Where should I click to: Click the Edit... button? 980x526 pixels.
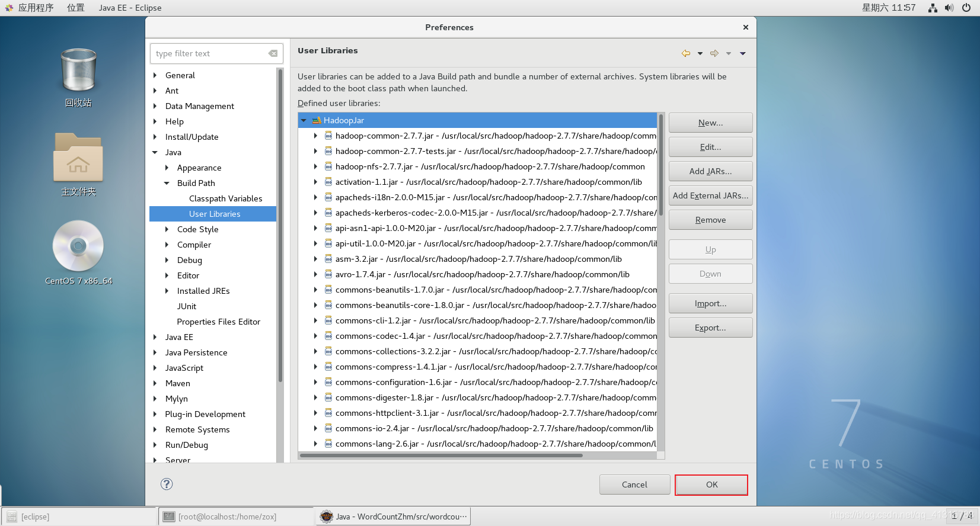[710, 147]
